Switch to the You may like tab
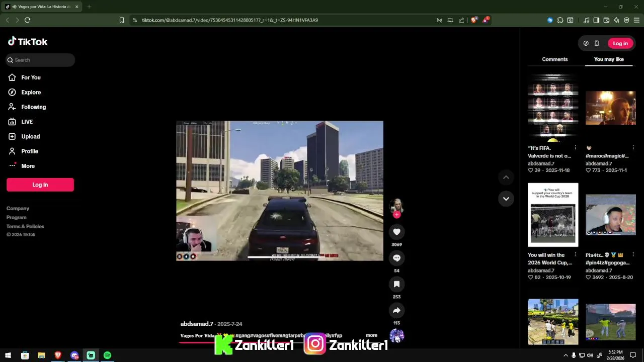Screen dimensions: 644x362 (x=609, y=59)
